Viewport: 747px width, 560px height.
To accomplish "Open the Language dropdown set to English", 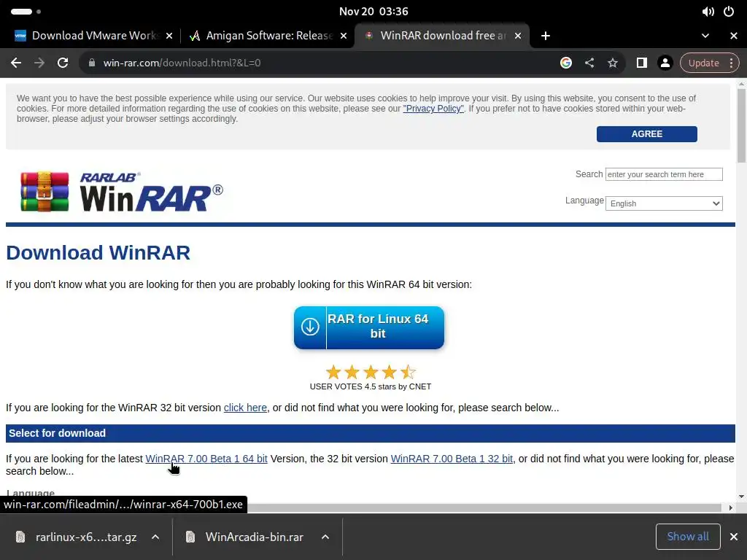I will 664,203.
